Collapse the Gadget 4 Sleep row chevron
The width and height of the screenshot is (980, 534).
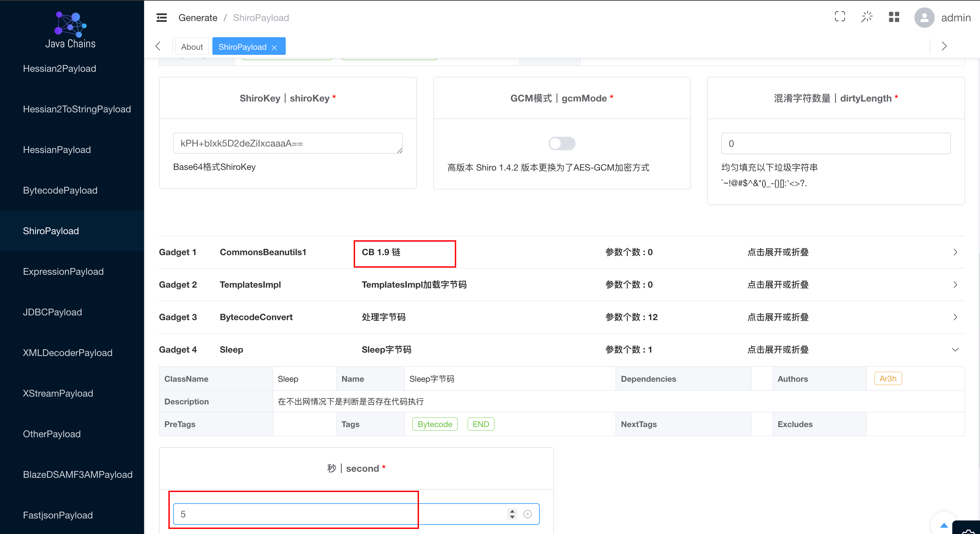click(x=955, y=350)
